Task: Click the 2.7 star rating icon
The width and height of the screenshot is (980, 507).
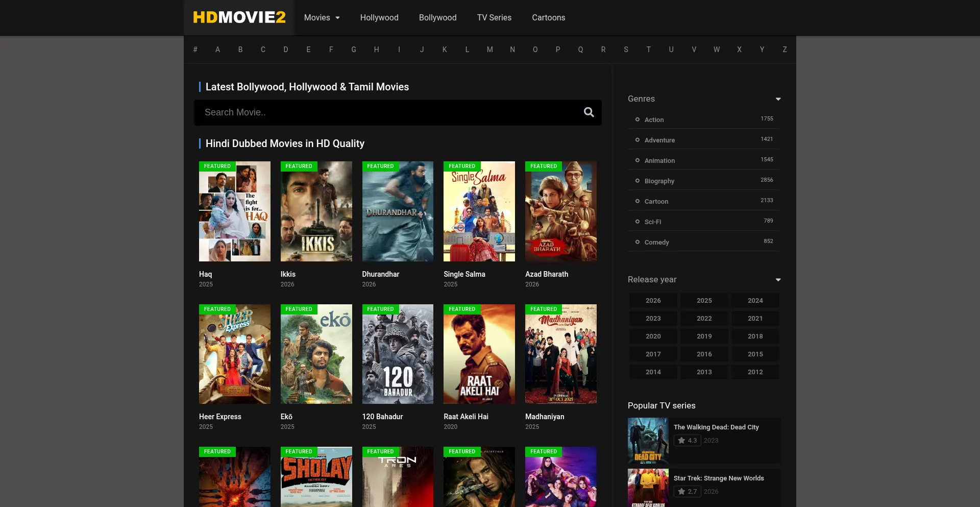Action: point(681,492)
